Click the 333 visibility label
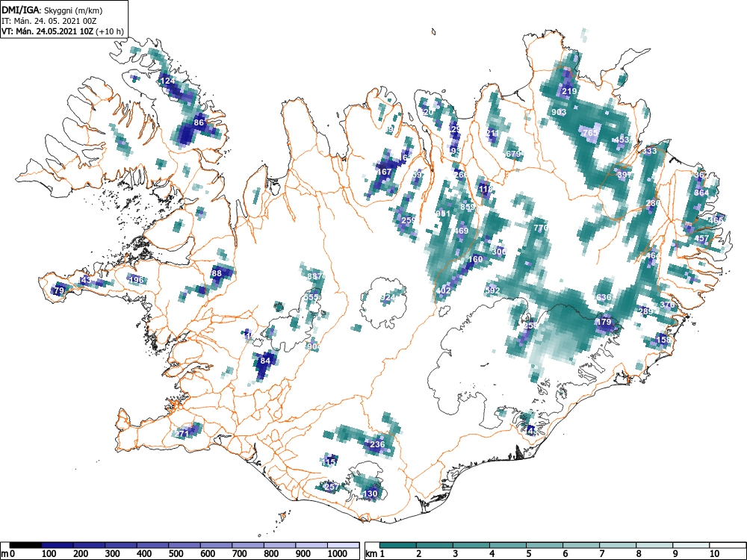 tap(649, 151)
